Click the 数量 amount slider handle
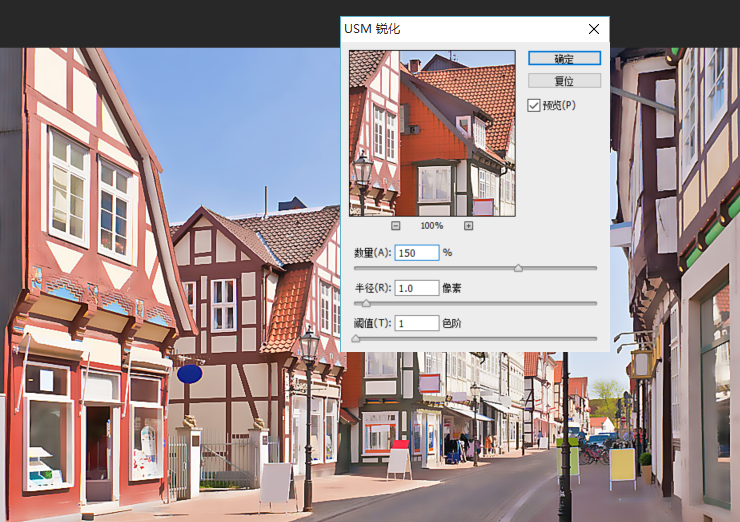 (518, 268)
